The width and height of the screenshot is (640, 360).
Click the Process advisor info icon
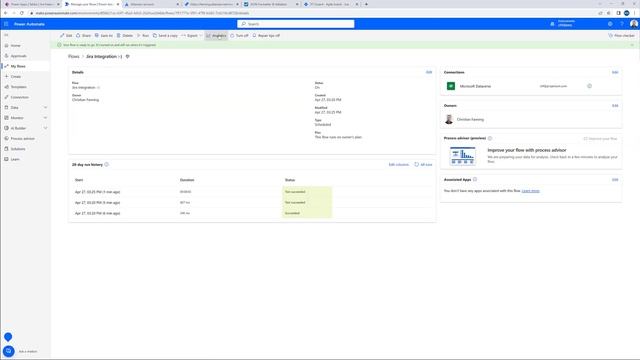[x=490, y=138]
